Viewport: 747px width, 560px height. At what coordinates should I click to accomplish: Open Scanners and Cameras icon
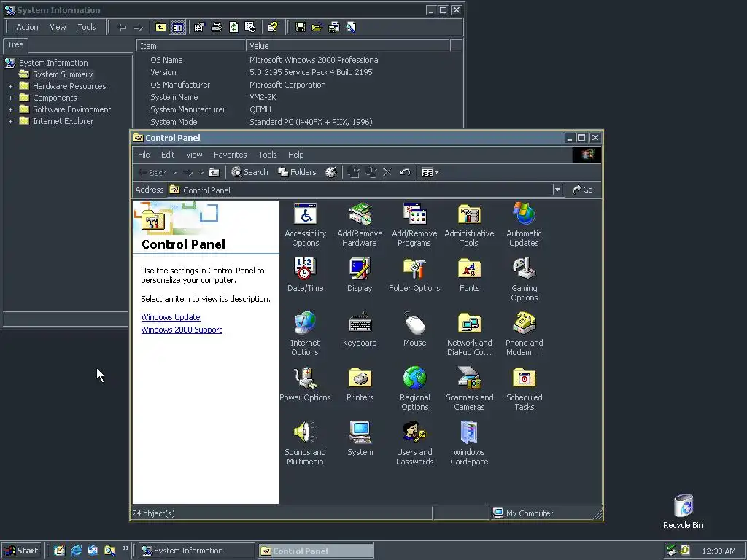click(x=469, y=389)
